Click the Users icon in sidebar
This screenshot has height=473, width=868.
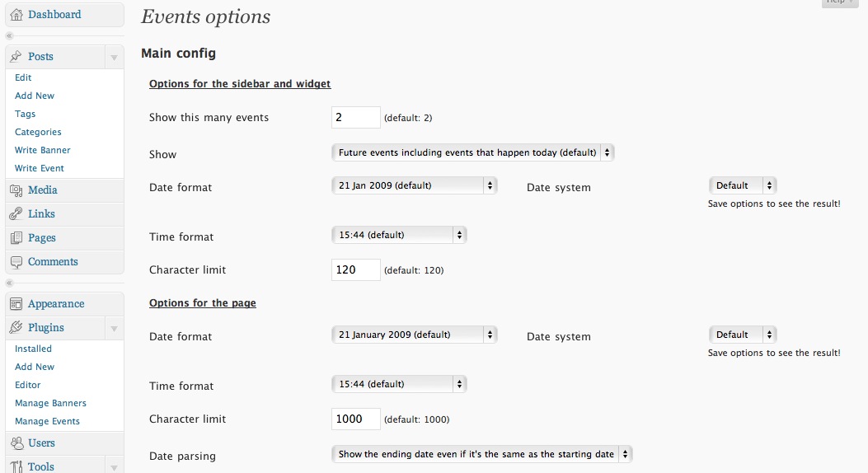pos(16,443)
